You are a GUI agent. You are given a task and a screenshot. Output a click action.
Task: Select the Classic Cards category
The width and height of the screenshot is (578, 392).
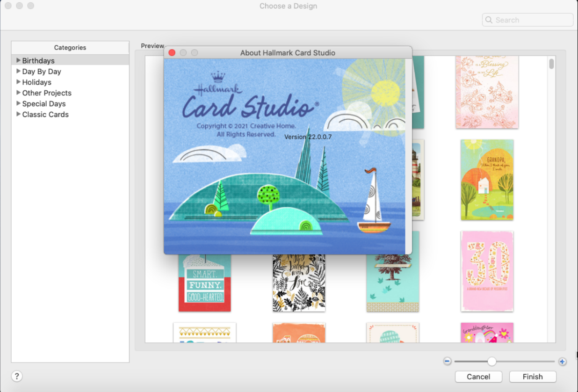coord(45,114)
